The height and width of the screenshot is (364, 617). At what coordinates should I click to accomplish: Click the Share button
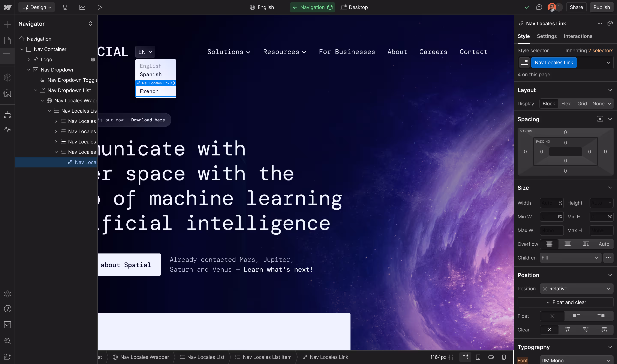[x=576, y=7]
